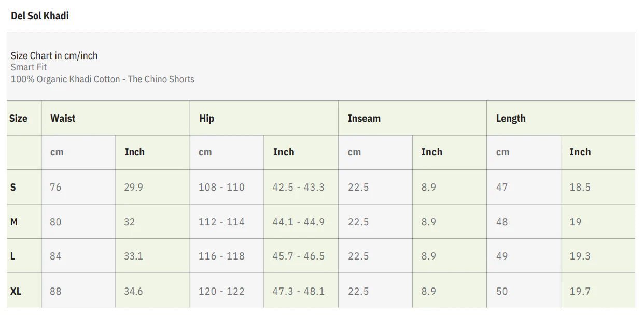644x317 pixels.
Task: Select the L size row label
Action: pos(13,256)
